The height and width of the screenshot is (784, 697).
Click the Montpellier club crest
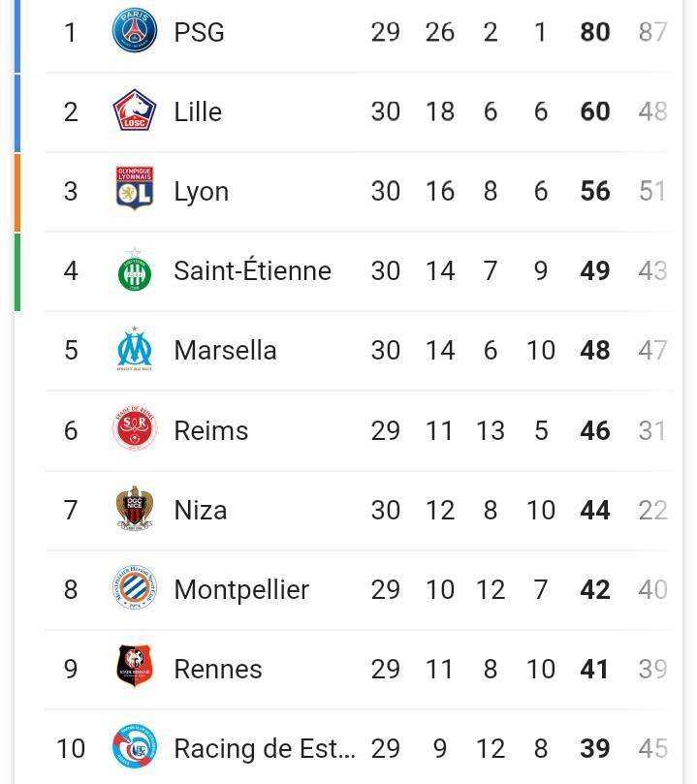click(134, 587)
